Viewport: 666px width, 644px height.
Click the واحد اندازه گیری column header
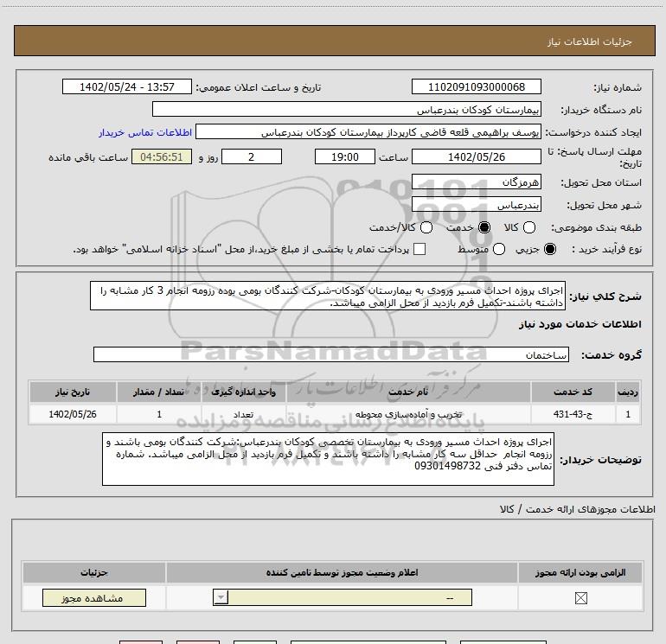coord(243,392)
